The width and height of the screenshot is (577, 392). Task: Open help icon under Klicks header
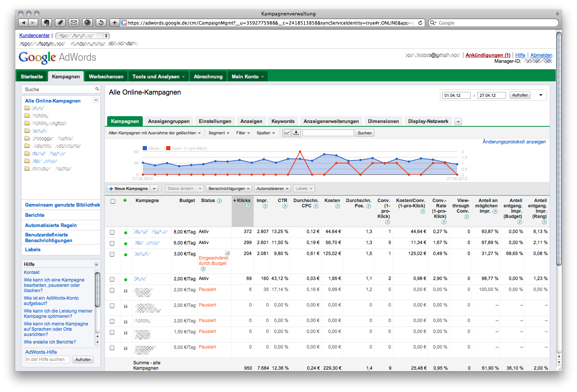[248, 206]
